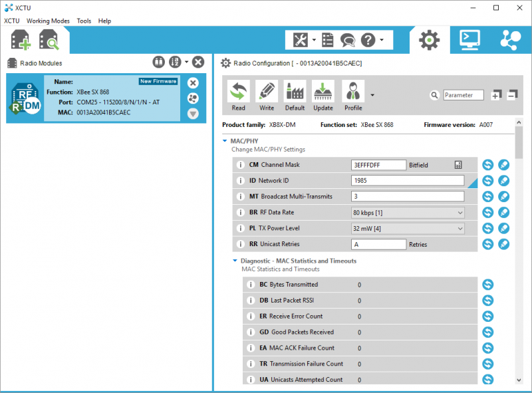Image resolution: width=532 pixels, height=393 pixels.
Task: Expand all configuration sections
Action: coord(496,95)
